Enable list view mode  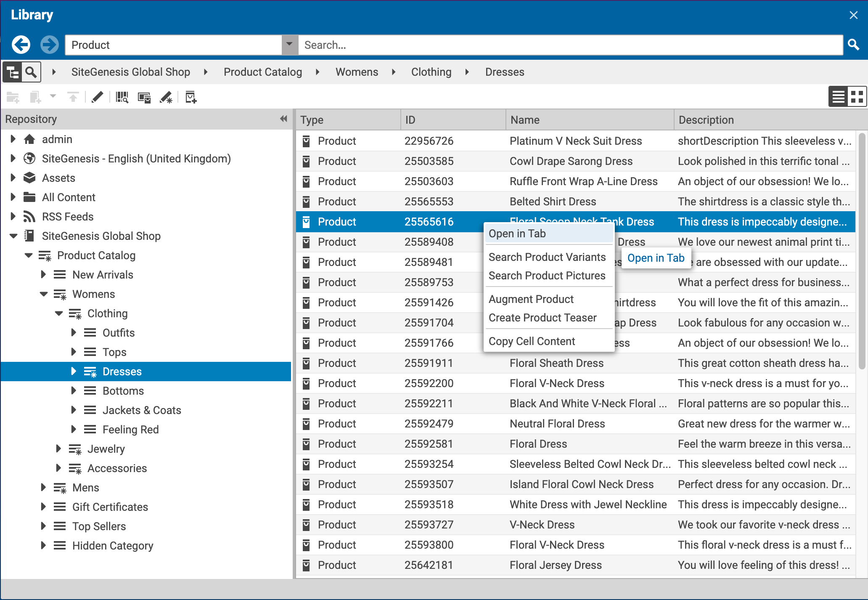coord(838,96)
